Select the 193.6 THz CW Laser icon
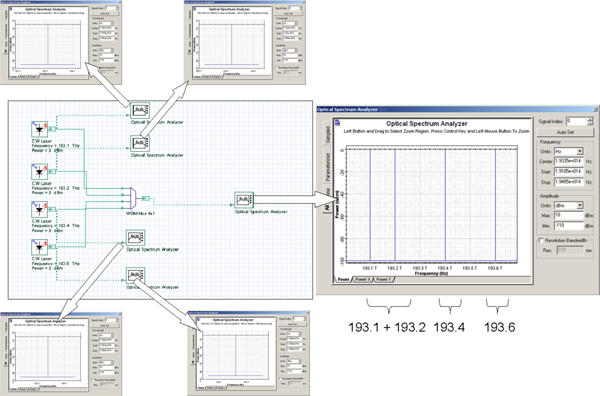600x396 pixels. tap(39, 247)
